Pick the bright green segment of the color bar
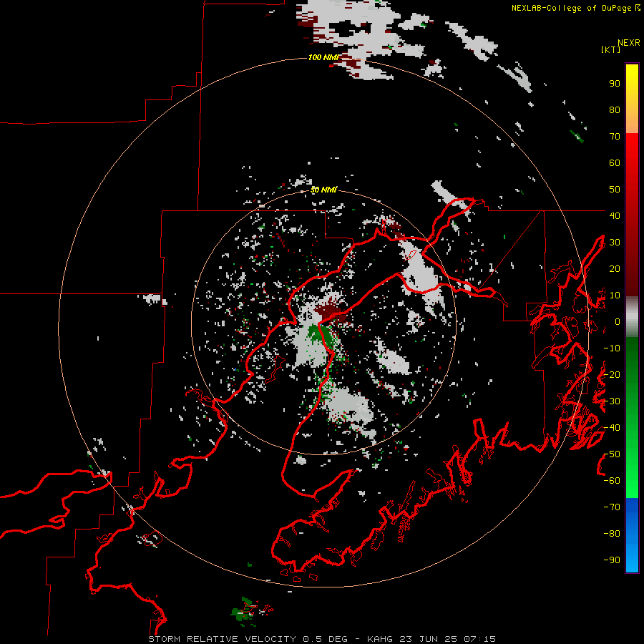Screen dimensions: 644x644 click(x=632, y=481)
